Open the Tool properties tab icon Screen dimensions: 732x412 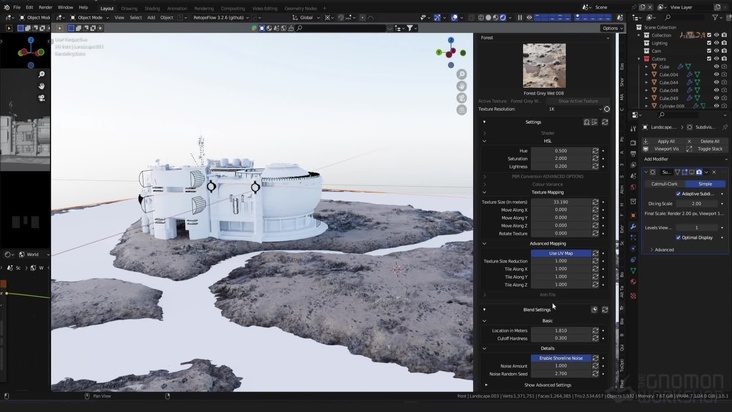click(x=633, y=128)
